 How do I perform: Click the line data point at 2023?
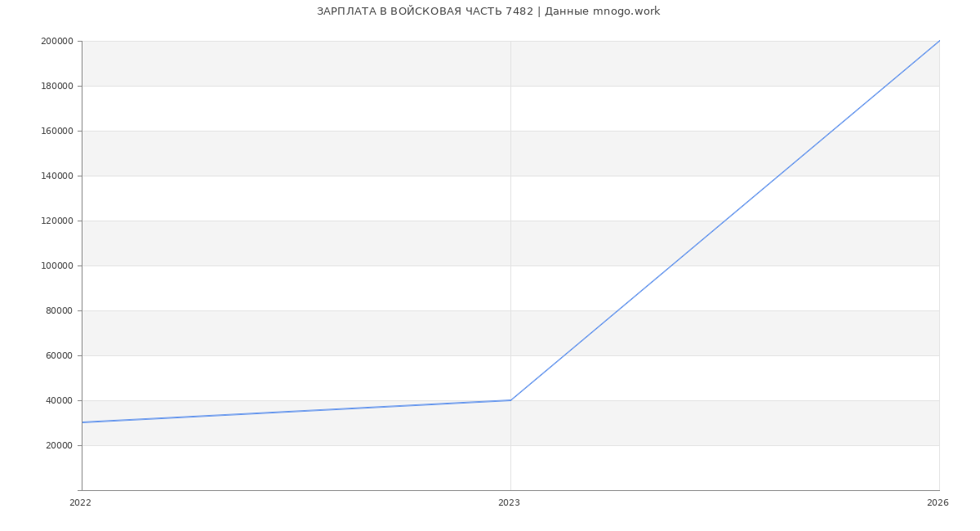(x=510, y=400)
